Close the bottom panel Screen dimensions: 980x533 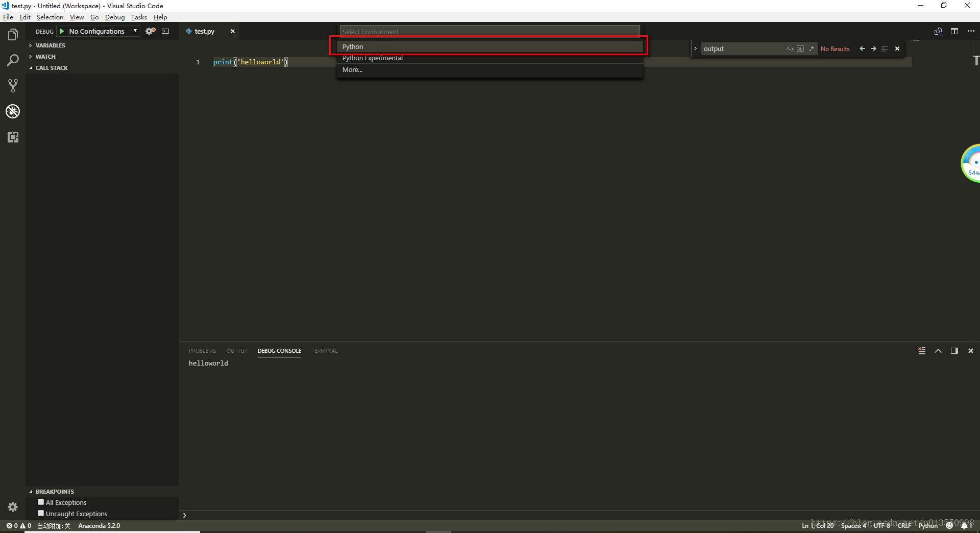pyautogui.click(x=971, y=351)
